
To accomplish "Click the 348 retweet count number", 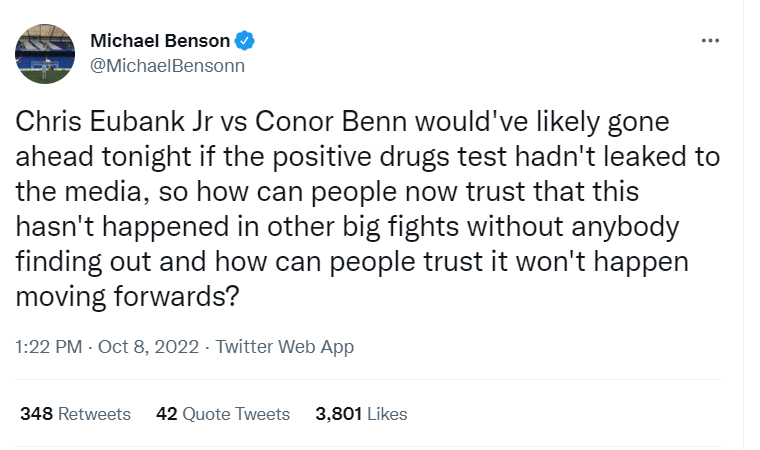I will tap(36, 414).
